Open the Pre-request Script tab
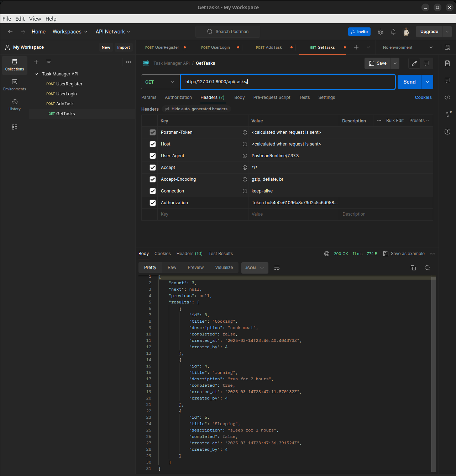The image size is (456, 476). pos(272,97)
